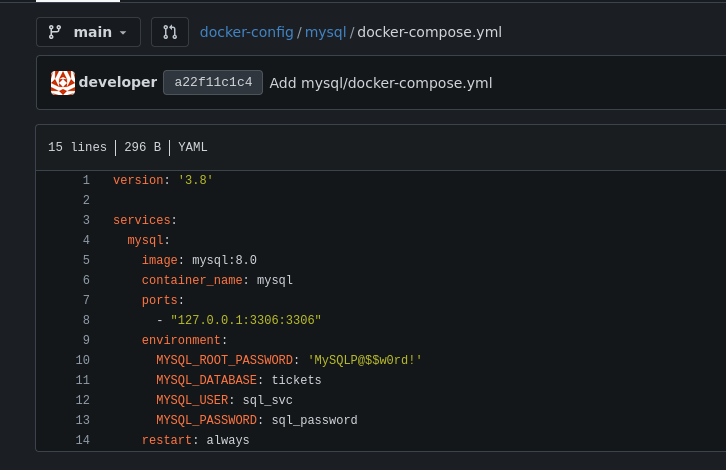Click line number 10 for MYSQL_ROOT_PASSWORD
This screenshot has width=726, height=470.
pos(83,360)
